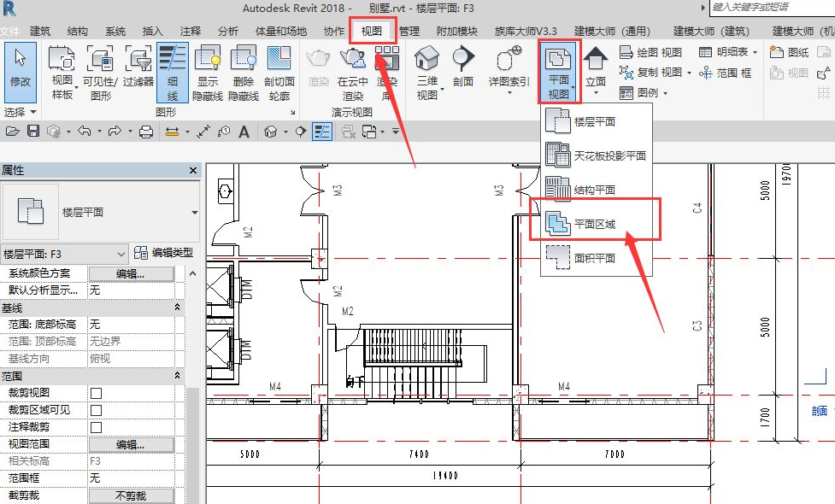Open Visibility/Graphics (可见性/图形) dialog
The height and width of the screenshot is (504, 835).
point(100,73)
